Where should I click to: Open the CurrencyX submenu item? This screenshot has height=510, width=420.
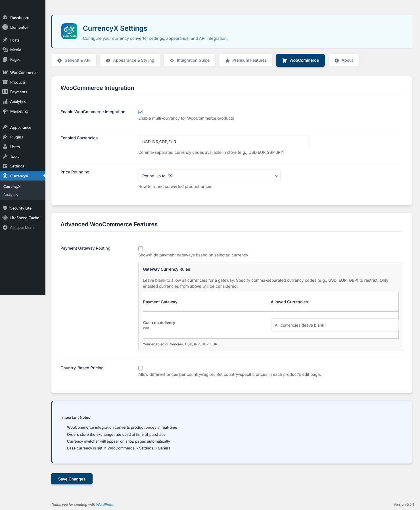(x=12, y=187)
